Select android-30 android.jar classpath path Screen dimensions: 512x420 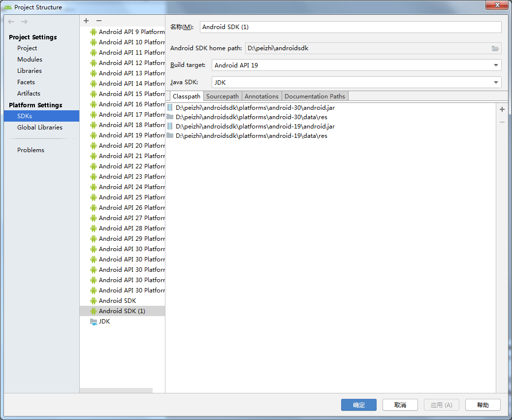255,107
